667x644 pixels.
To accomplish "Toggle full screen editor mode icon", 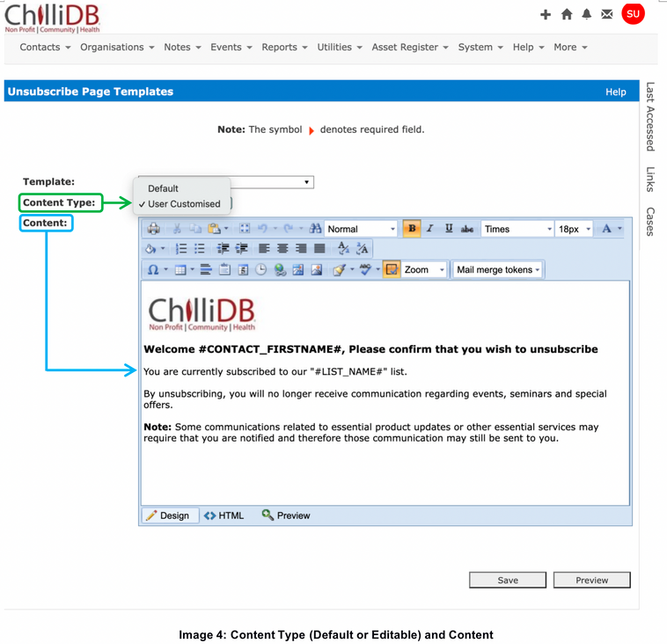I will (245, 229).
